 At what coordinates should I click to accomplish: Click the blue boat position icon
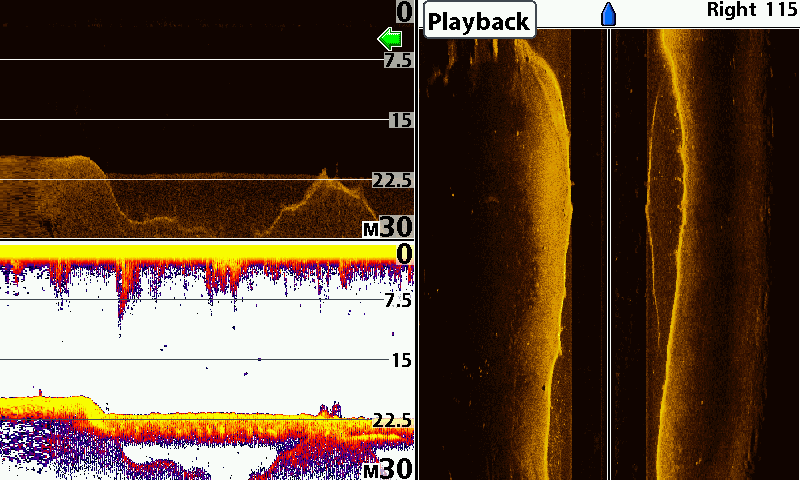pos(608,14)
